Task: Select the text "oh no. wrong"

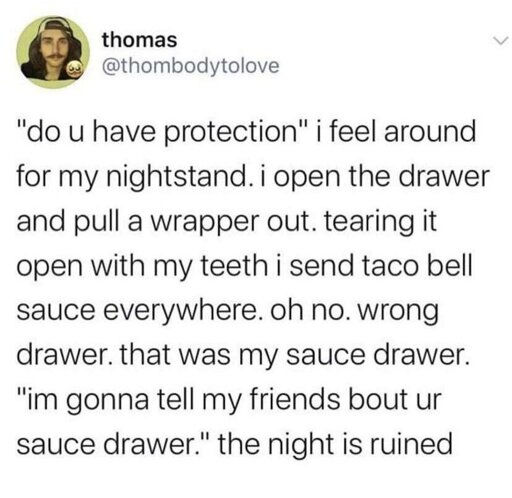Action: [354, 311]
